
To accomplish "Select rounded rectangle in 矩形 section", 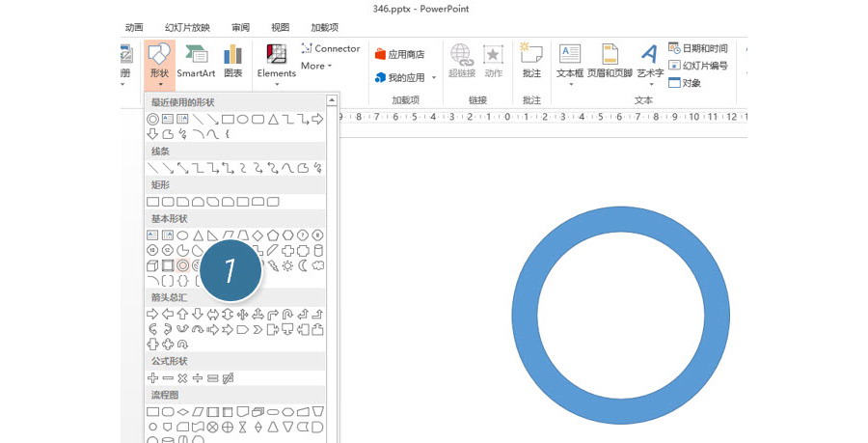I will (x=168, y=202).
